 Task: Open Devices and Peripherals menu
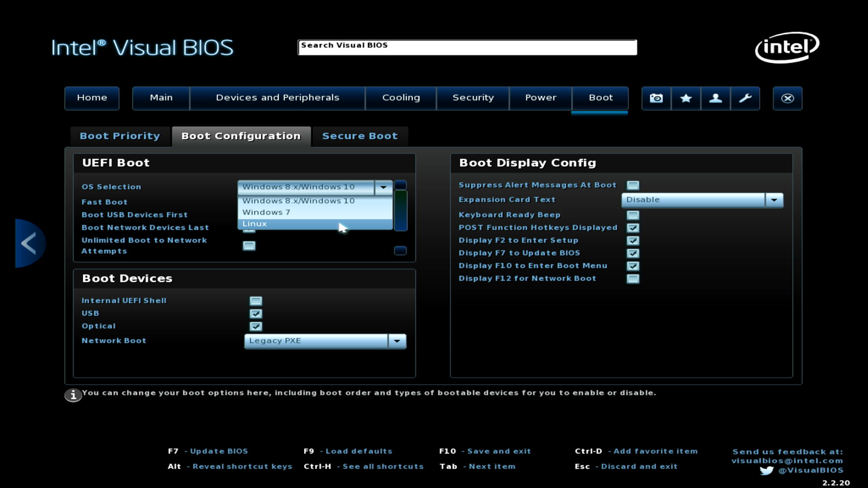pos(277,98)
